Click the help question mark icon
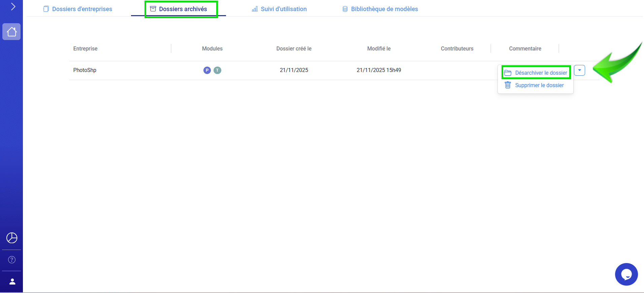This screenshot has height=293, width=644. pos(12,260)
